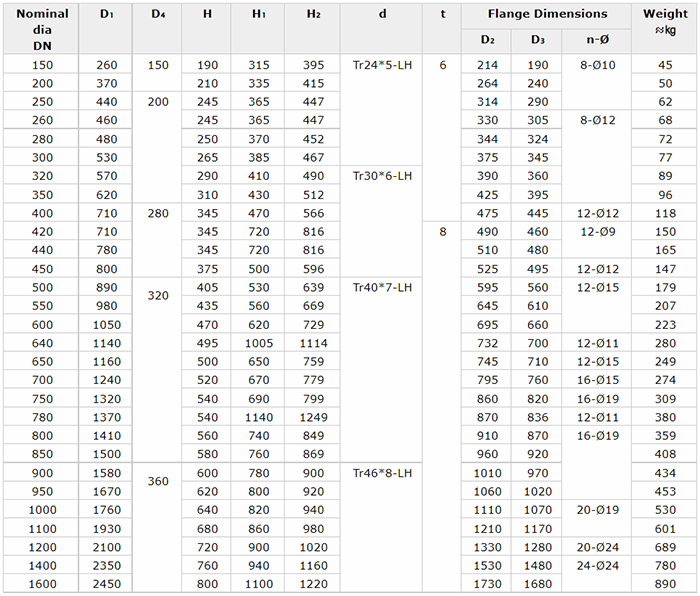Click the Weight column header
Viewport: 700px width, 596px height.
[x=664, y=21]
